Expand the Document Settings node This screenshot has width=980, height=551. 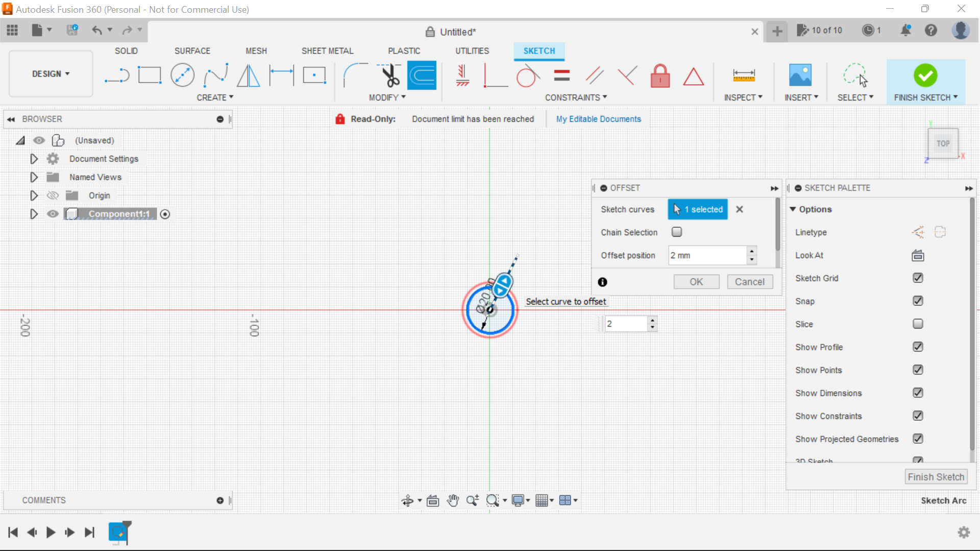click(x=34, y=159)
